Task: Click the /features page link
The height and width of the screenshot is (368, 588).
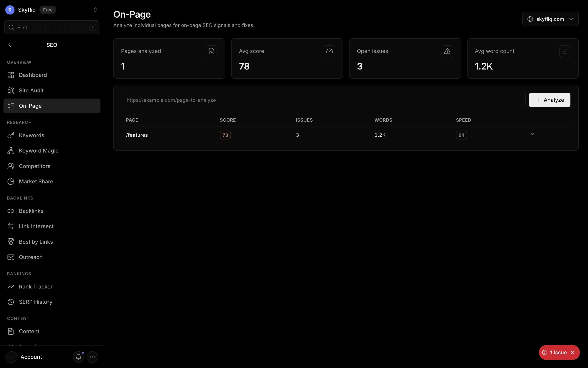Action: pos(137,135)
